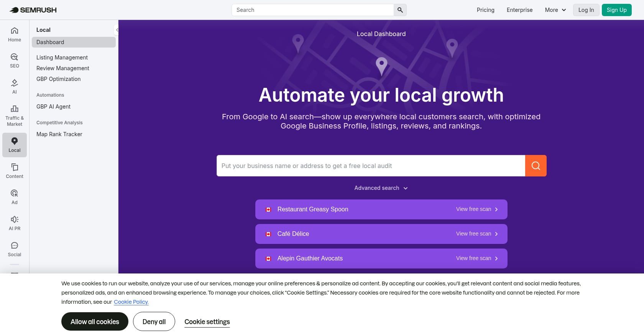644x336 pixels.
Task: Open the AI toolkit icon
Action: pos(15,87)
